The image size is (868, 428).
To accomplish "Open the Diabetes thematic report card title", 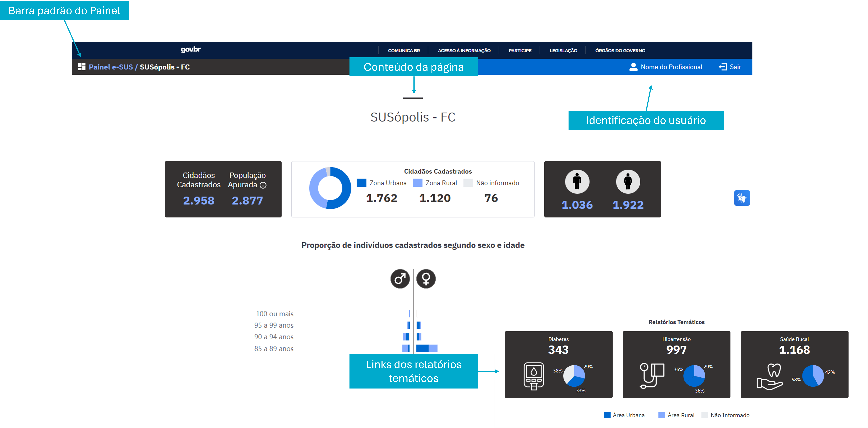I will [x=558, y=339].
